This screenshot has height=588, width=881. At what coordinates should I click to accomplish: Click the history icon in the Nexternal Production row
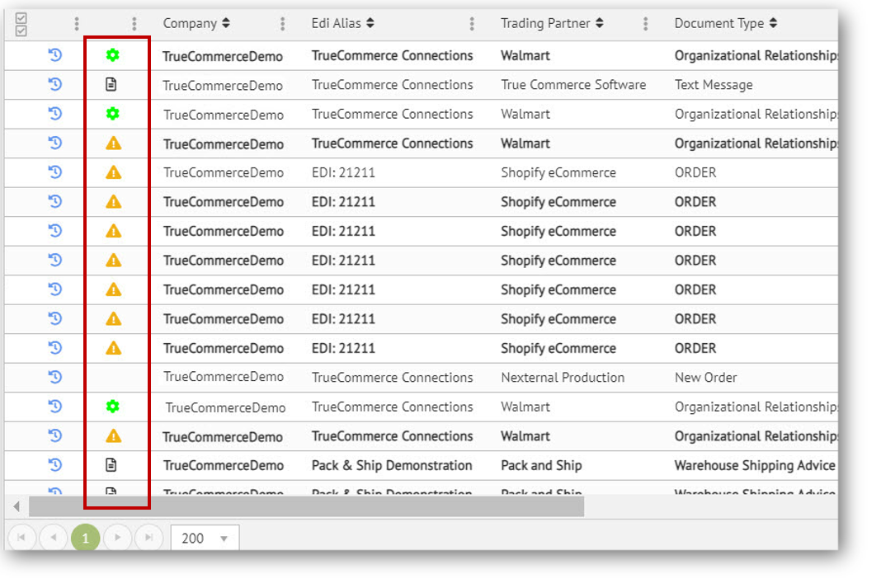pyautogui.click(x=55, y=378)
